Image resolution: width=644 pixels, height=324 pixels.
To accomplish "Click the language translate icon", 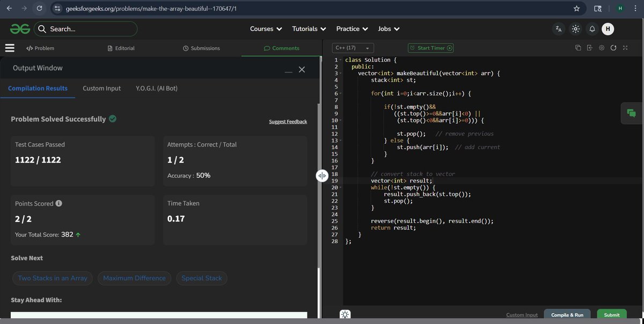I will (559, 29).
